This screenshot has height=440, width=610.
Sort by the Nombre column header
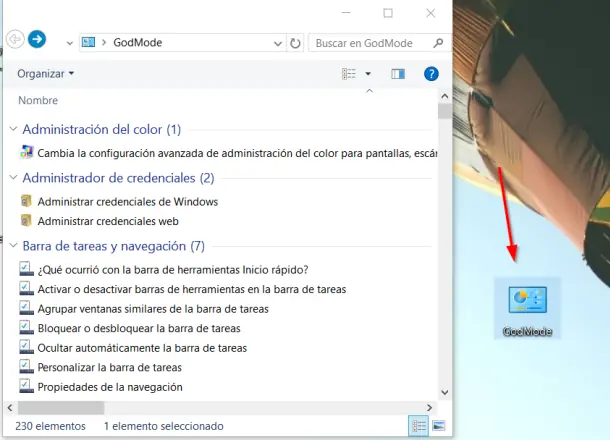point(38,100)
